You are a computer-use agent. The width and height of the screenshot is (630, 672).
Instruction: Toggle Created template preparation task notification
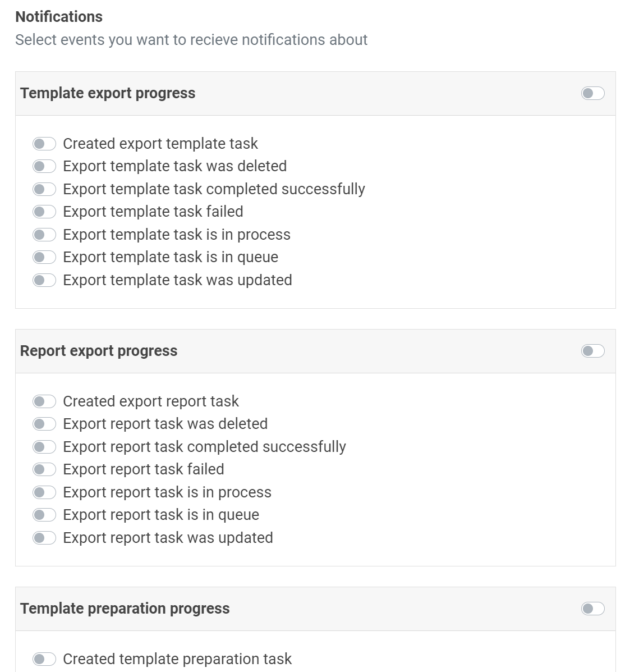(x=44, y=659)
